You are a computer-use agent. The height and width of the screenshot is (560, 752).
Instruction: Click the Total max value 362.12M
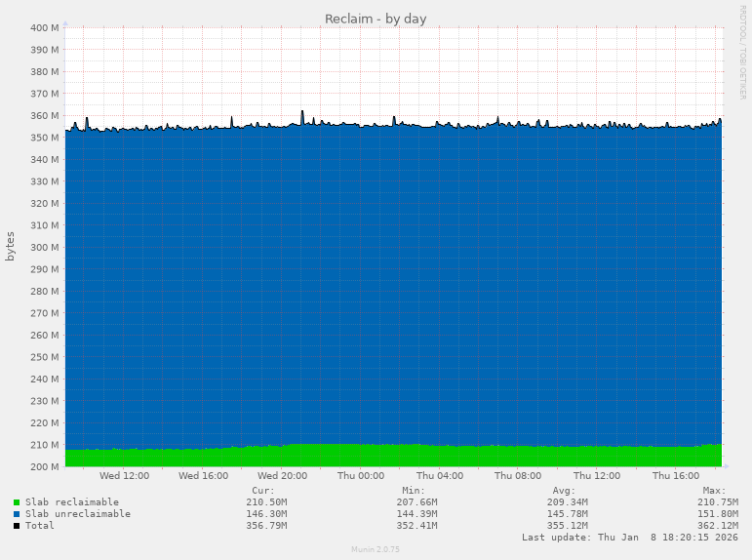pos(718,526)
